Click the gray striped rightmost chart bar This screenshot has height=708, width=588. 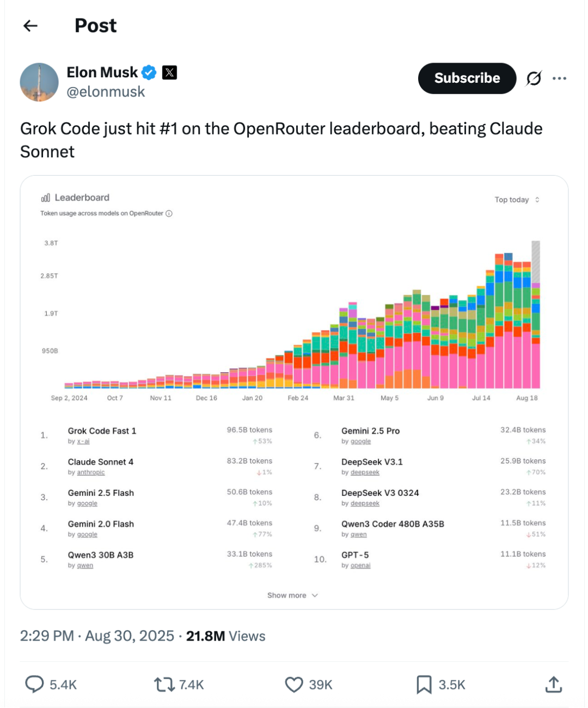coord(536,261)
